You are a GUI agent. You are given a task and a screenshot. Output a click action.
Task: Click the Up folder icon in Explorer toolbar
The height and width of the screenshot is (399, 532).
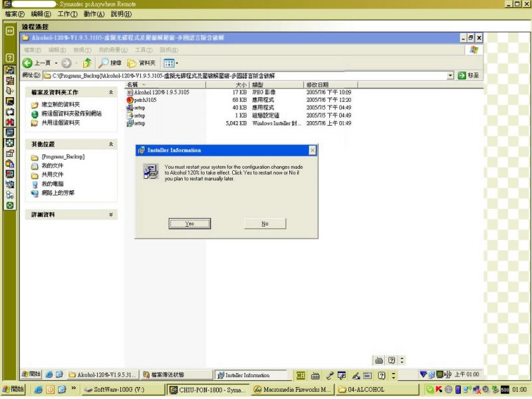(x=88, y=63)
